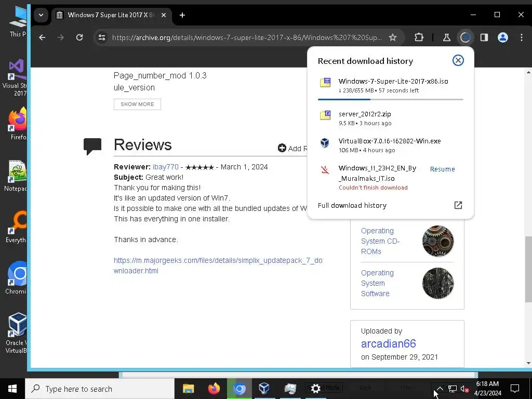
Task: Click the muted volume tray icon
Action: 464,389
